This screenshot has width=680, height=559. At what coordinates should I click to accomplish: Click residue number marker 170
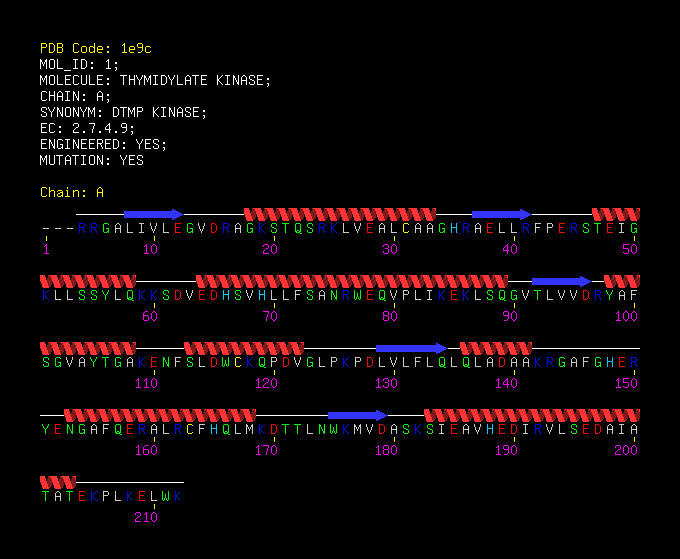pyautogui.click(x=266, y=450)
